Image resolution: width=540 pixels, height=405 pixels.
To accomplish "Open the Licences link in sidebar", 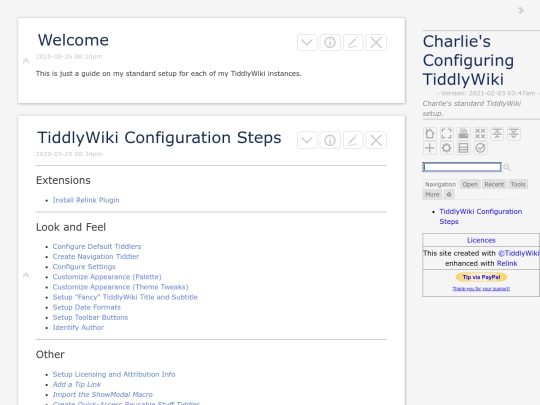I will point(481,240).
